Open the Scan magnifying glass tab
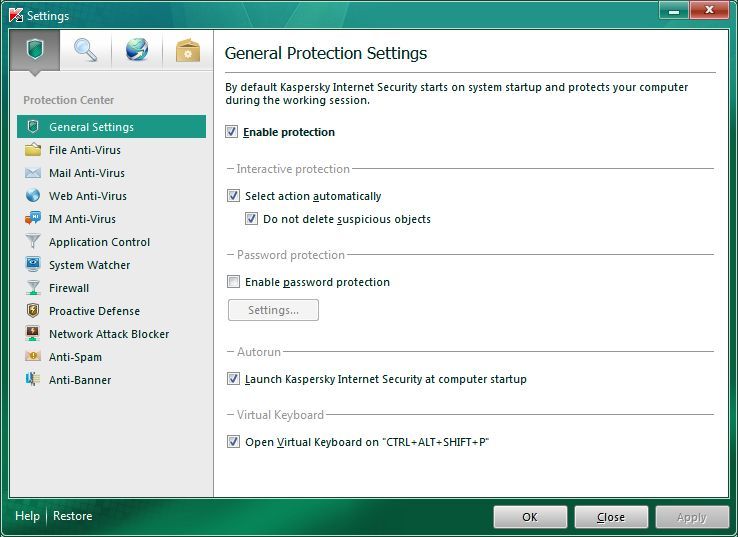This screenshot has width=738, height=537. pyautogui.click(x=86, y=50)
